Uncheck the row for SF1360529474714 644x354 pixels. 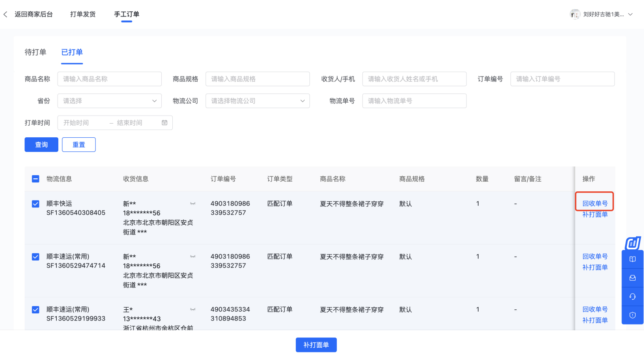[35, 257]
